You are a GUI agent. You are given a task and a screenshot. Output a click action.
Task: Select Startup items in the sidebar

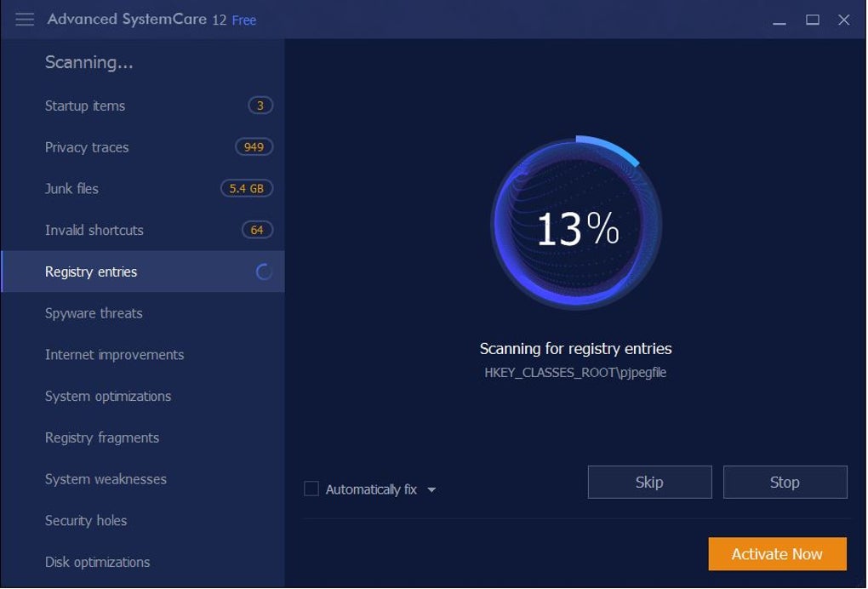[143, 106]
